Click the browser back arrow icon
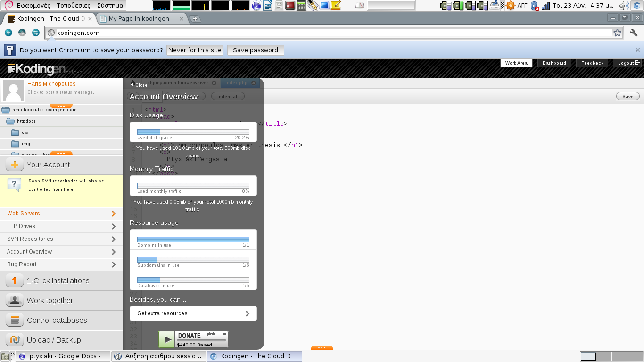The width and height of the screenshot is (644, 362). point(8,33)
